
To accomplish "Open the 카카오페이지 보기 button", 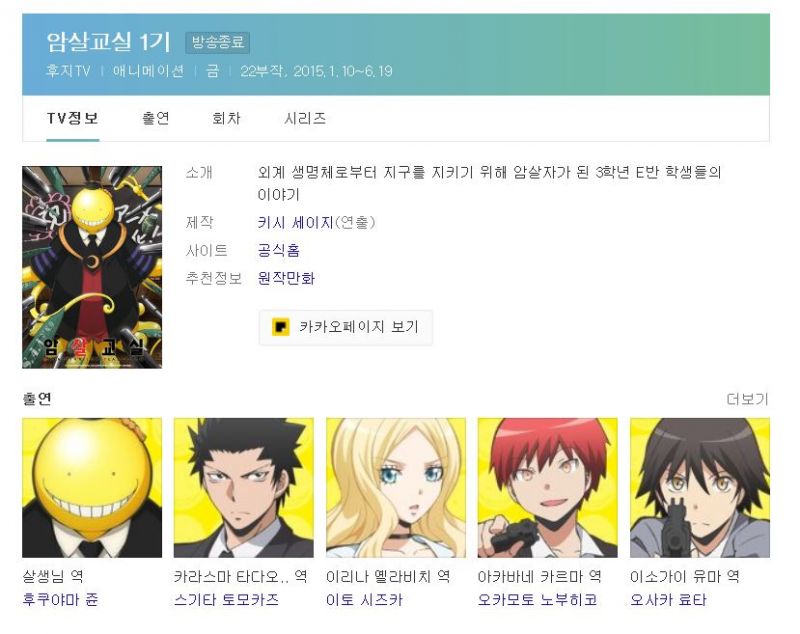I will [346, 327].
